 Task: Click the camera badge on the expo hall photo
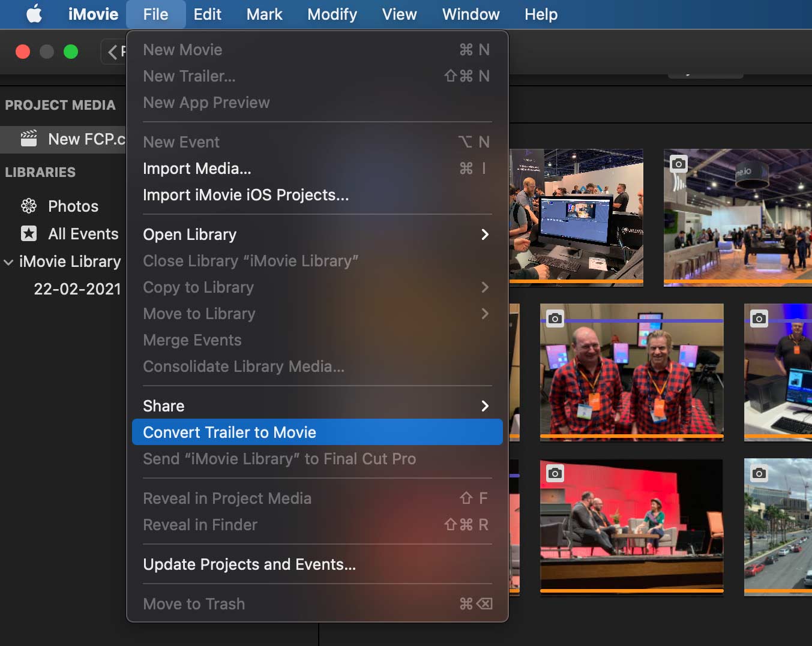pyautogui.click(x=679, y=164)
